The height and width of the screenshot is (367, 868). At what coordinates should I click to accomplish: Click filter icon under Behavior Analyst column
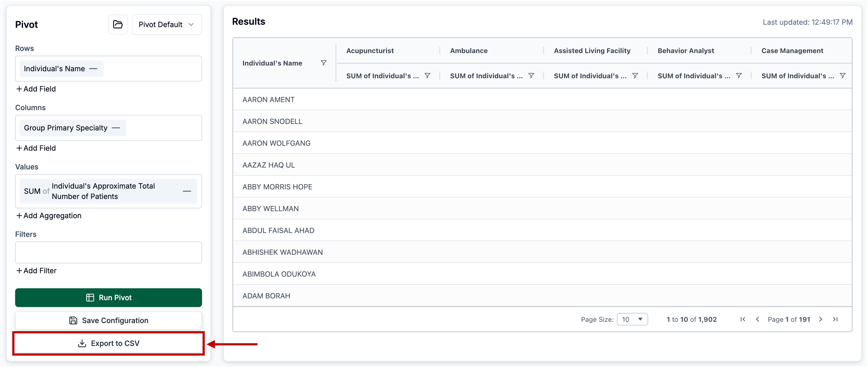(738, 76)
